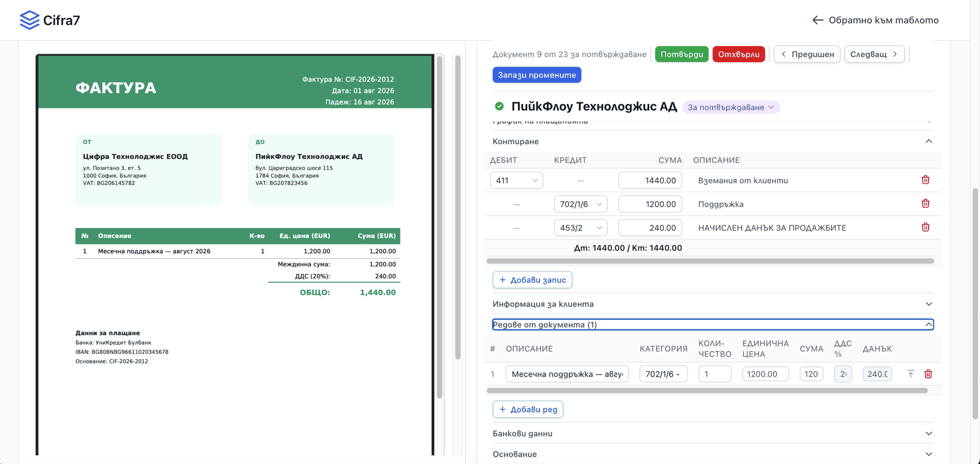
Task: Click Добави запис button
Action: (x=532, y=280)
